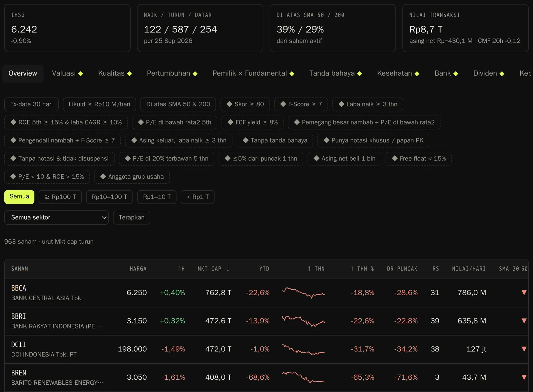The height and width of the screenshot is (392, 533).
Task: Click the BREN 1-year sparkline chart
Action: click(303, 378)
